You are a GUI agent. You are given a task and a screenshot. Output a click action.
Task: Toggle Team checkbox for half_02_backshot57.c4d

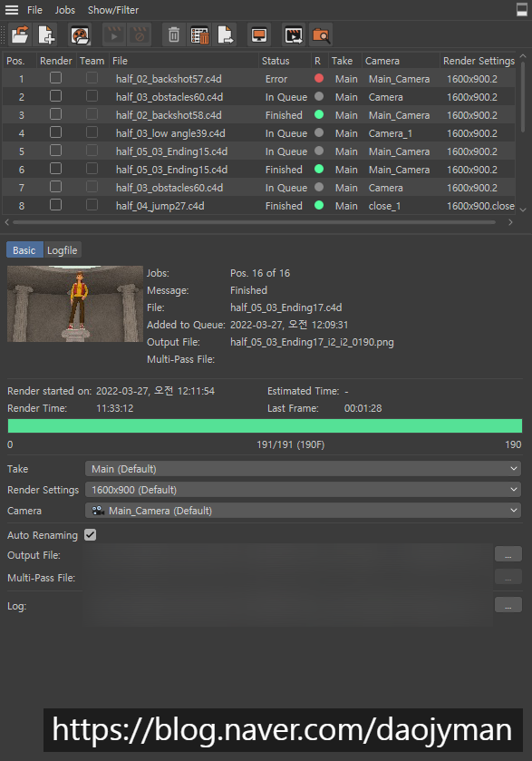tap(92, 78)
